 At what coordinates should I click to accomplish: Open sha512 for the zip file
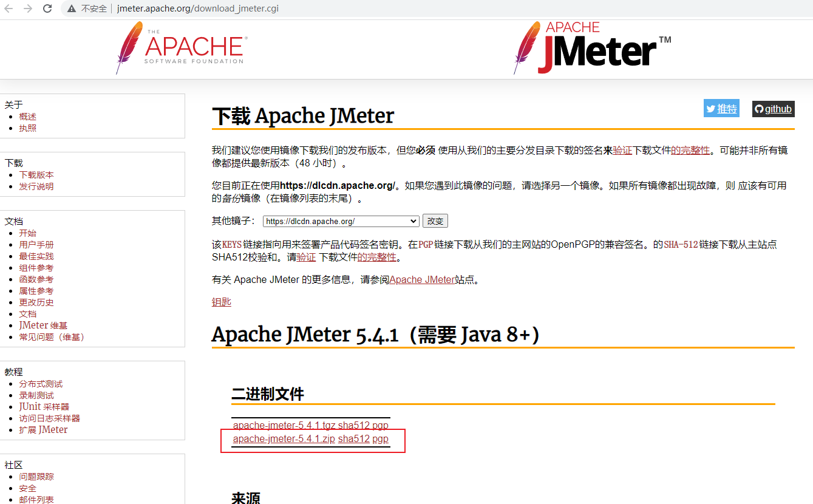354,439
